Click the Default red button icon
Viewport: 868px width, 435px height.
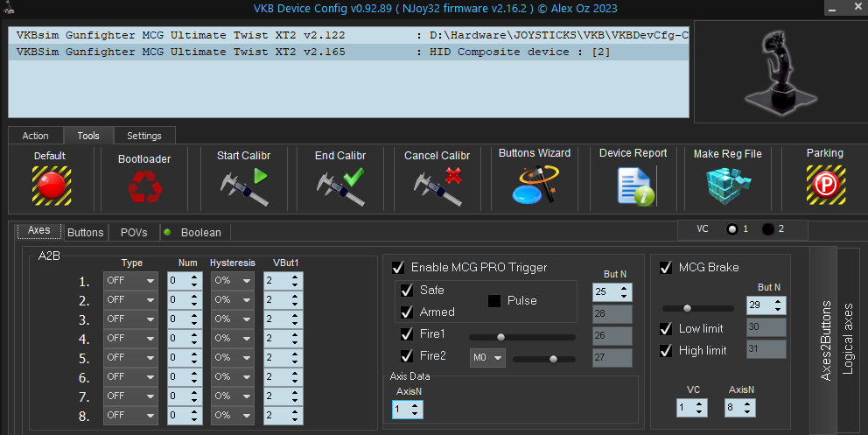[52, 186]
